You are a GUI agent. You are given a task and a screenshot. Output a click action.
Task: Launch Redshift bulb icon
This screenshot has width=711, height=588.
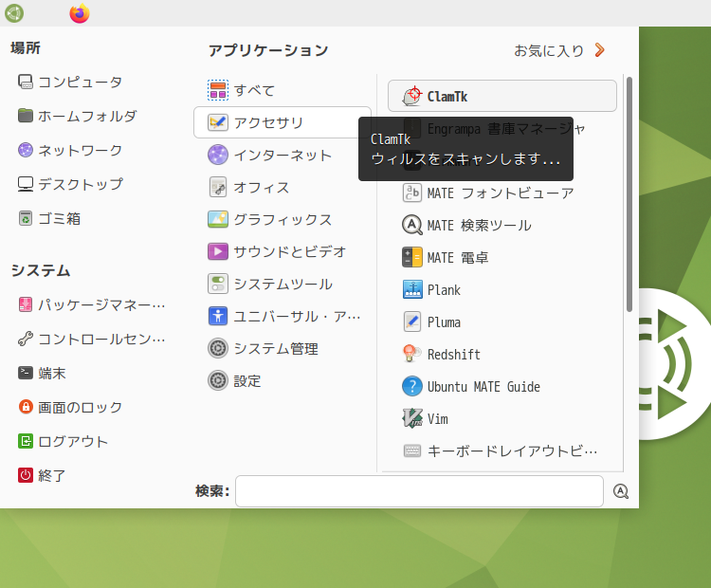tap(412, 354)
